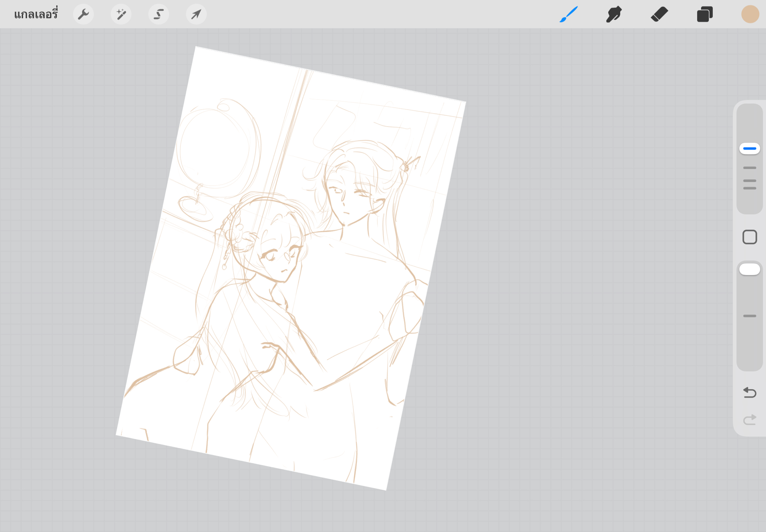Screen dimensions: 766x532
Task: Click the brush opacity slider handle
Action: click(x=750, y=269)
